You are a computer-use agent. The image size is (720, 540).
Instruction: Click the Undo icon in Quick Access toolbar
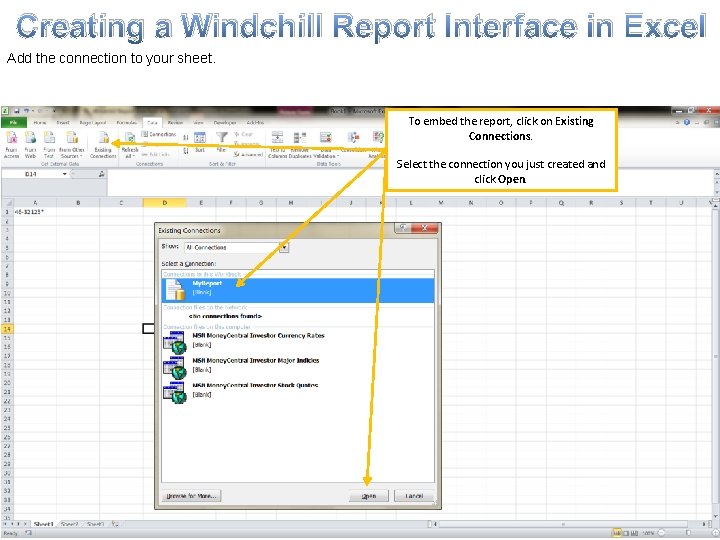tap(27, 111)
